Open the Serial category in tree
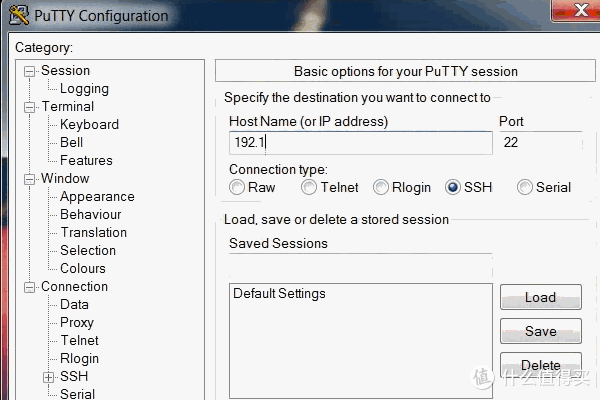The height and width of the screenshot is (400, 600). tap(77, 394)
